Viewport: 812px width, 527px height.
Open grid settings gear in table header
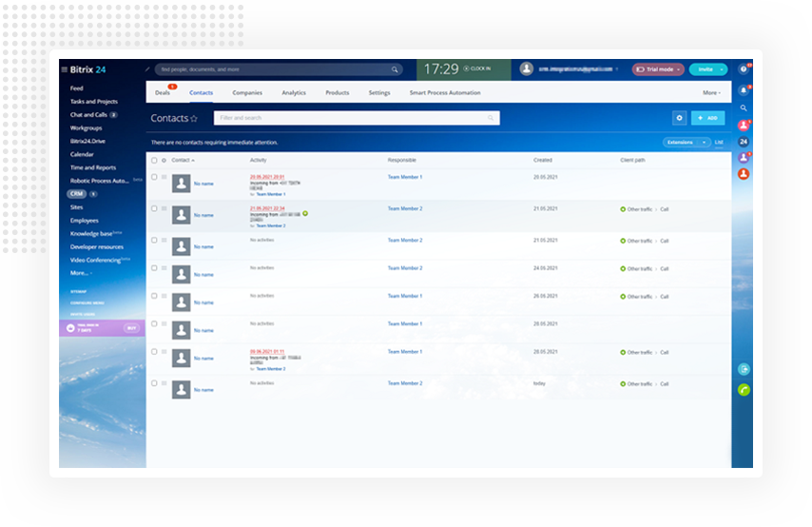(164, 160)
